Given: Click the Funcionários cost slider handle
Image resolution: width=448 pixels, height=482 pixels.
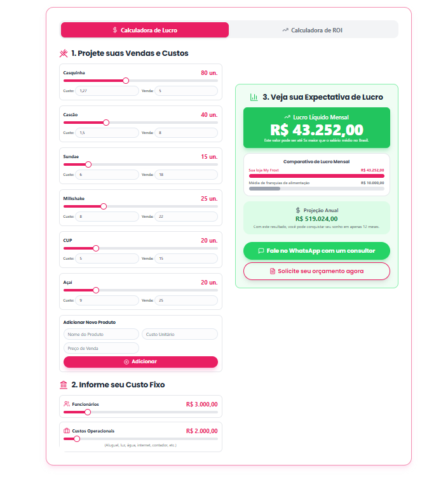Looking at the screenshot, I should click(x=88, y=412).
